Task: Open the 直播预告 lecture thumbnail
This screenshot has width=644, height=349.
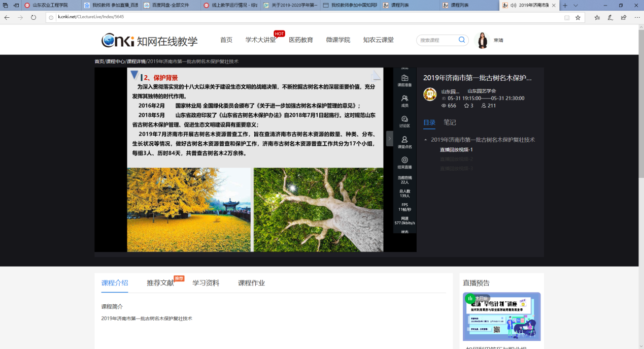Action: pos(501,316)
